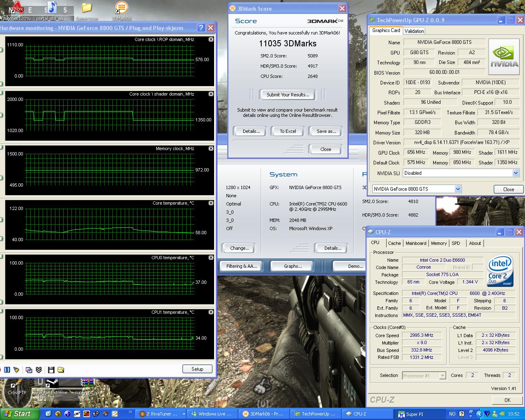Click the GPU name field NVIDIA GeForce 8800 GTS

pos(444,42)
